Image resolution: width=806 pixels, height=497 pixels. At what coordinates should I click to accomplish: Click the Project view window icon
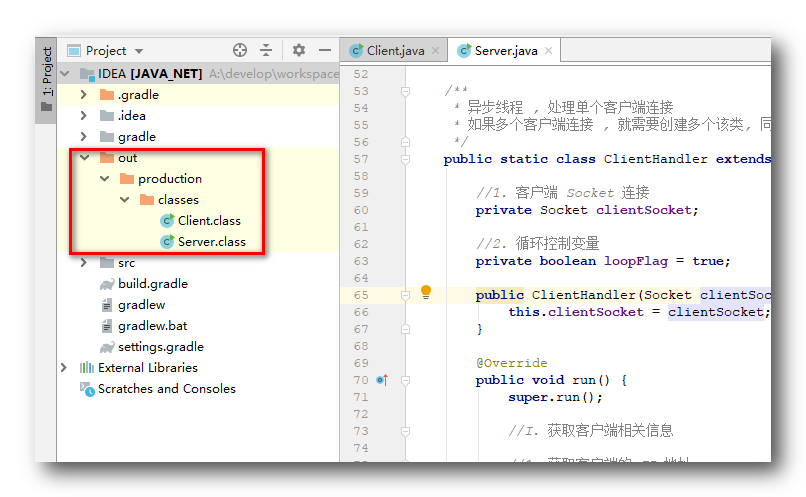coord(74,50)
